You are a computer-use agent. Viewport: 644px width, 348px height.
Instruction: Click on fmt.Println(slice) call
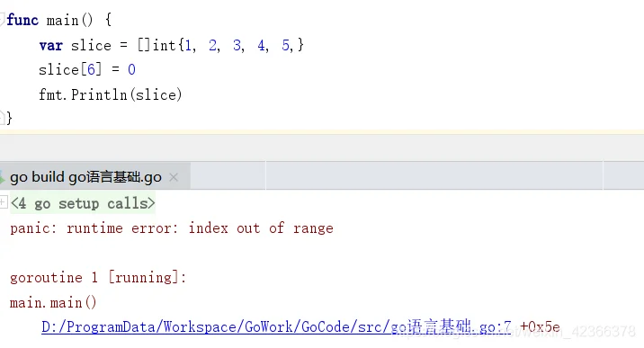coord(110,94)
